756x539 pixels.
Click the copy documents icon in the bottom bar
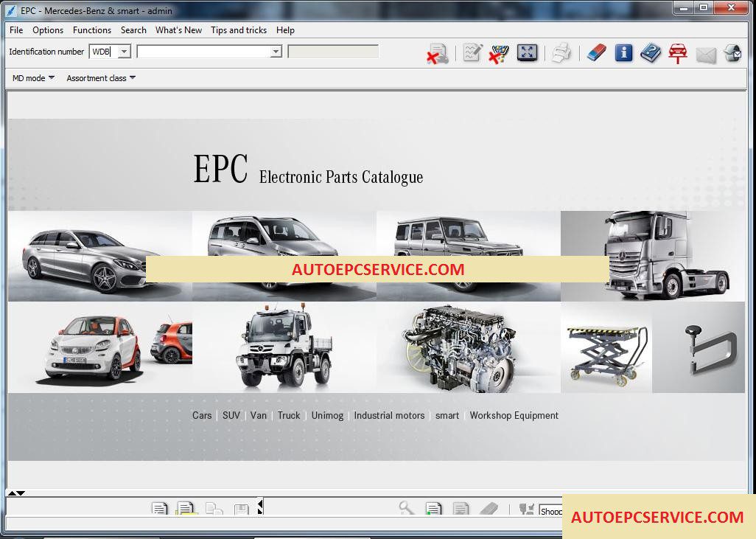coord(214,508)
